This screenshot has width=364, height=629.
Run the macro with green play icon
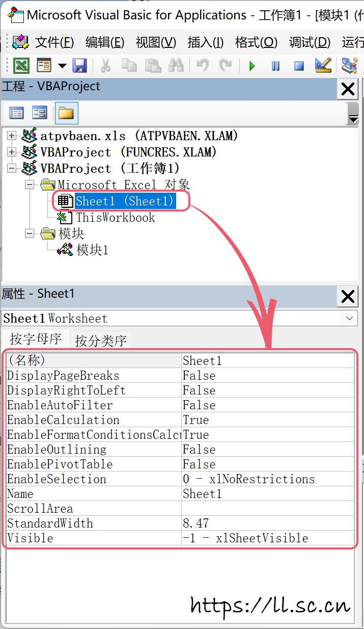pyautogui.click(x=252, y=66)
